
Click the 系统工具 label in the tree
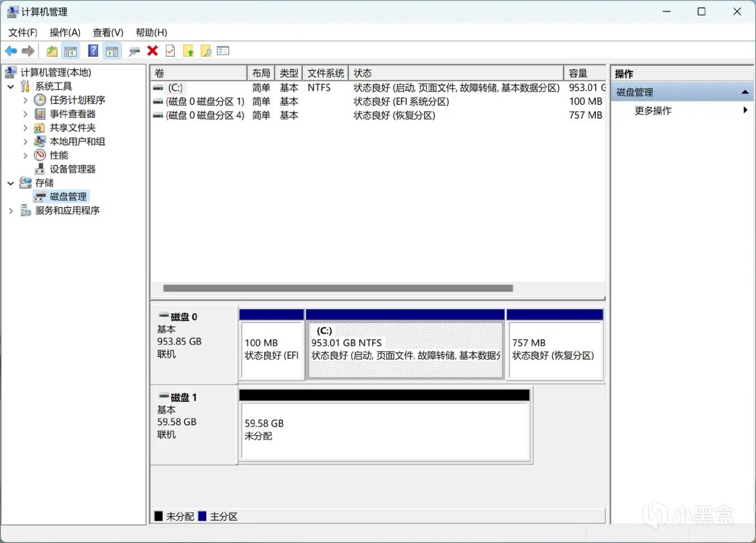pyautogui.click(x=54, y=86)
